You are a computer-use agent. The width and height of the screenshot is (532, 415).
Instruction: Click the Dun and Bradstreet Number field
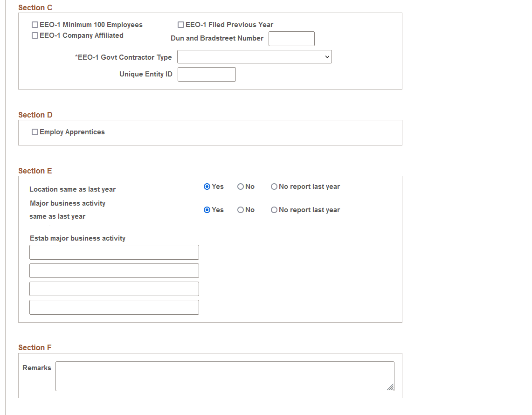click(291, 38)
